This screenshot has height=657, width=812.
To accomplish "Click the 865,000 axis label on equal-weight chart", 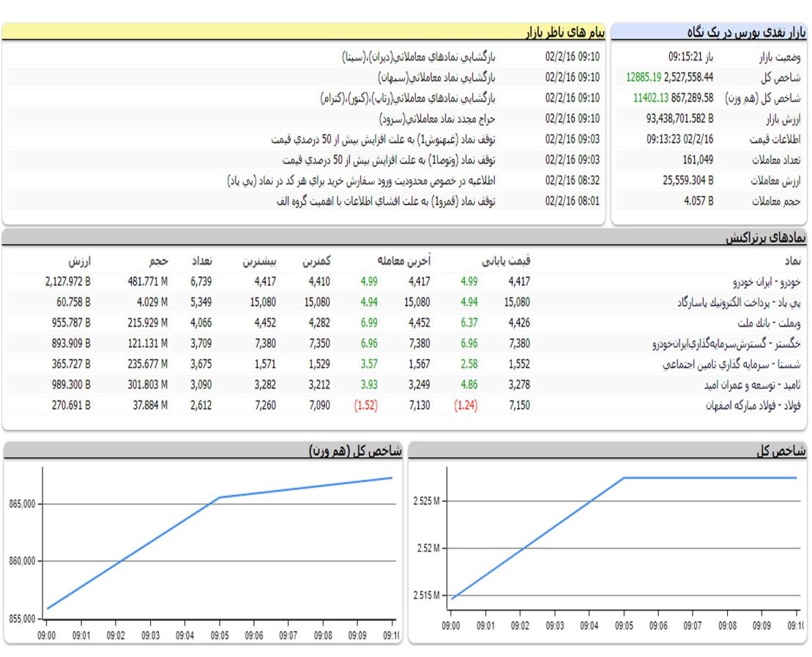I will pos(22,504).
